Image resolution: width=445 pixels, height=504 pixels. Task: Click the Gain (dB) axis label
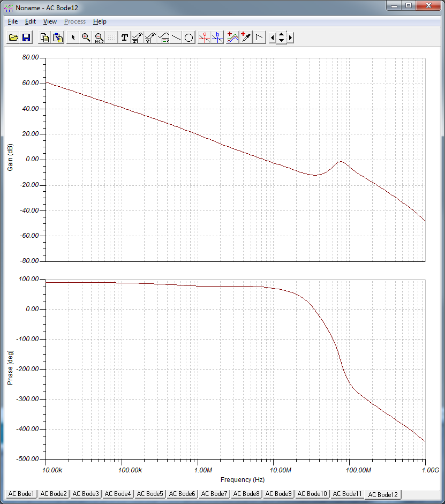10,157
